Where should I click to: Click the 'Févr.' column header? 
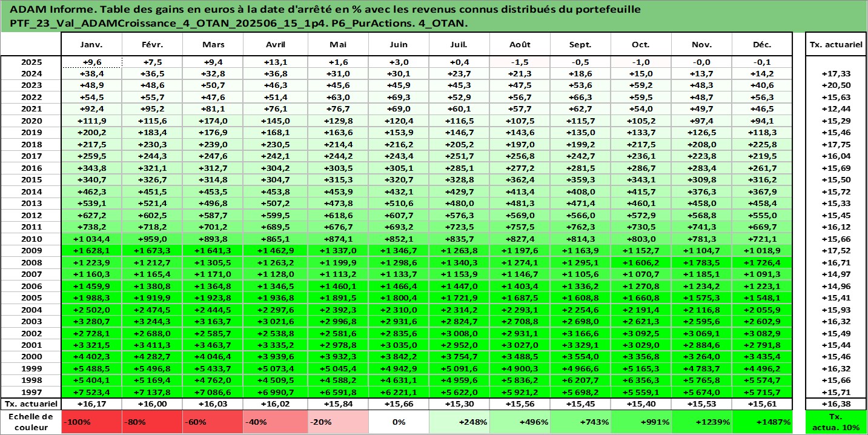[x=153, y=45]
